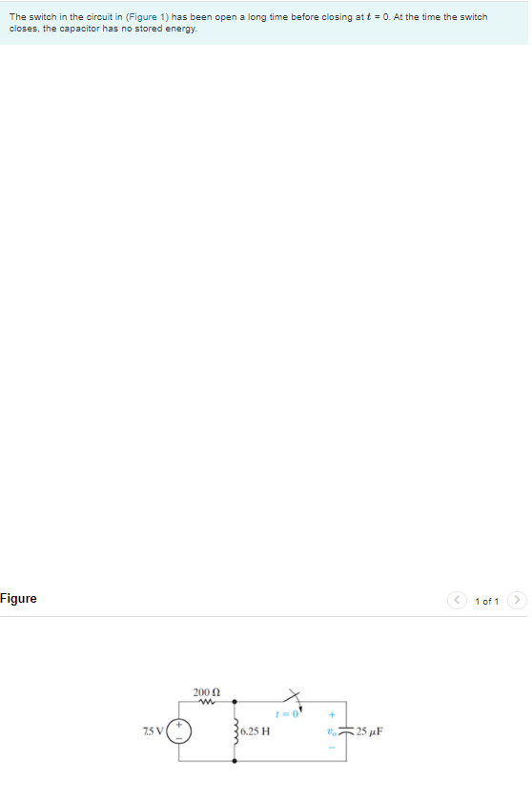Click the 6.25 H inductor coil
The height and width of the screenshot is (802, 532).
[x=235, y=731]
